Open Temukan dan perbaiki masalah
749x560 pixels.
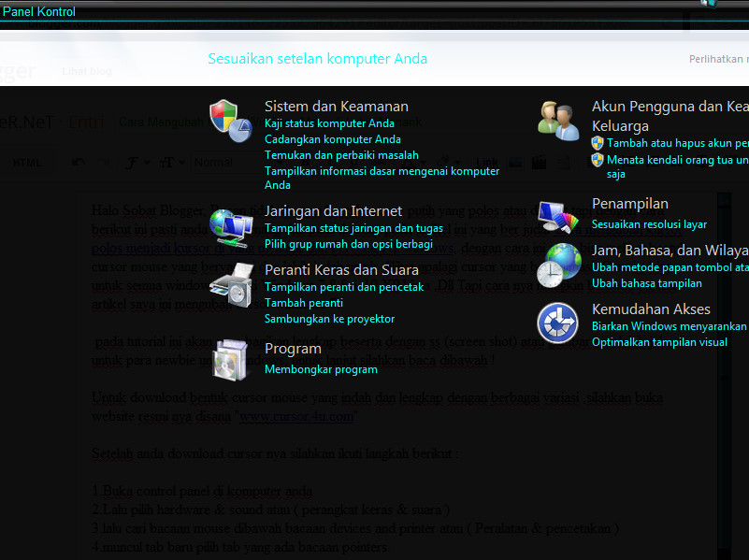coord(341,155)
